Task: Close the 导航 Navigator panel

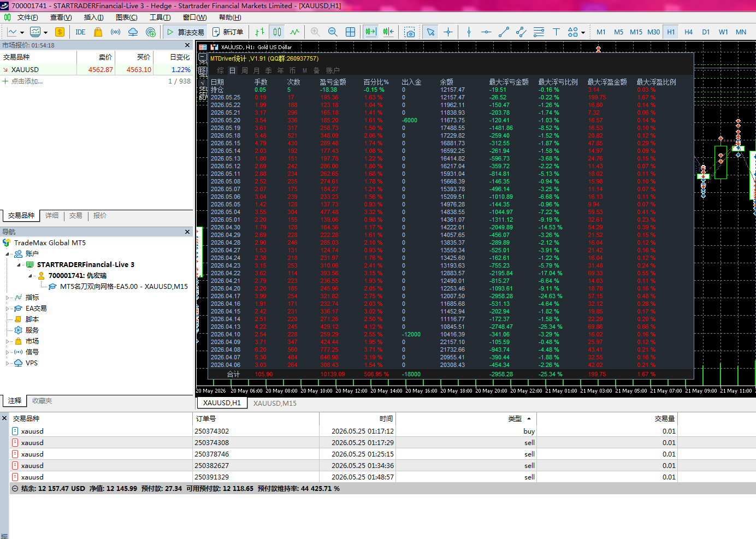Action: coord(187,232)
